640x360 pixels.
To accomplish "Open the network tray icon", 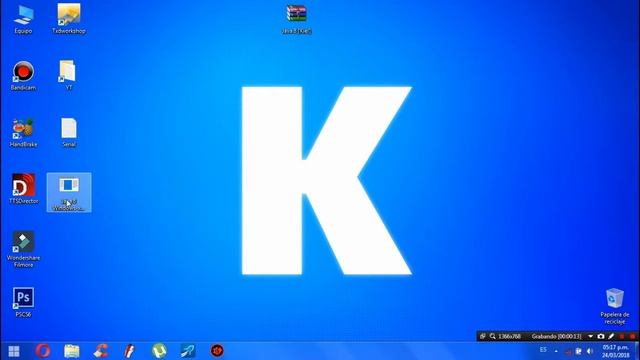I will coord(568,351).
